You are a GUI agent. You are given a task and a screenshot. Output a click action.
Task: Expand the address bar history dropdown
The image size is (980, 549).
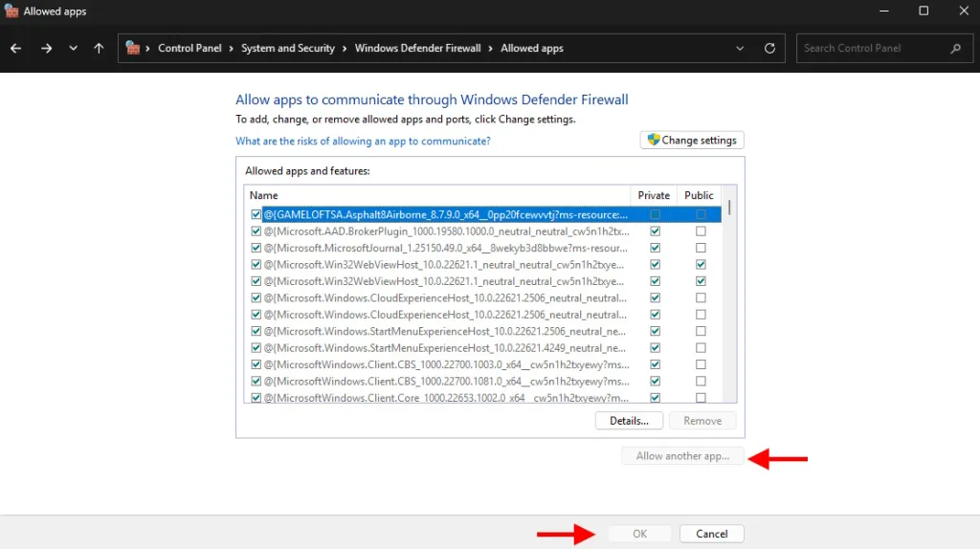pyautogui.click(x=740, y=48)
